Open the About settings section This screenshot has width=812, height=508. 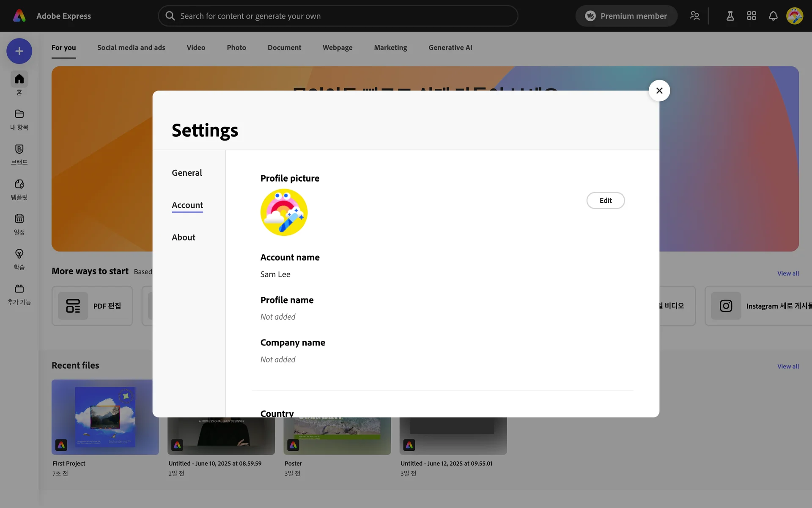[183, 237]
